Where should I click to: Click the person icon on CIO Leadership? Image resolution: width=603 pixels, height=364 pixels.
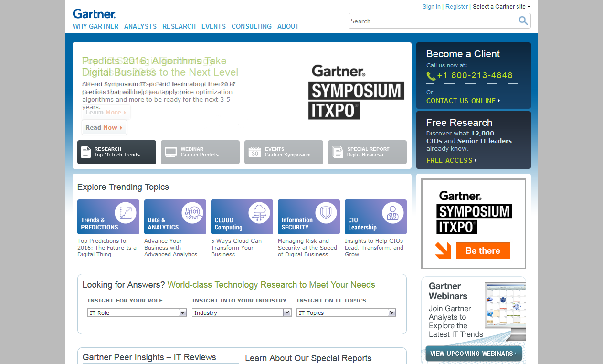393,212
